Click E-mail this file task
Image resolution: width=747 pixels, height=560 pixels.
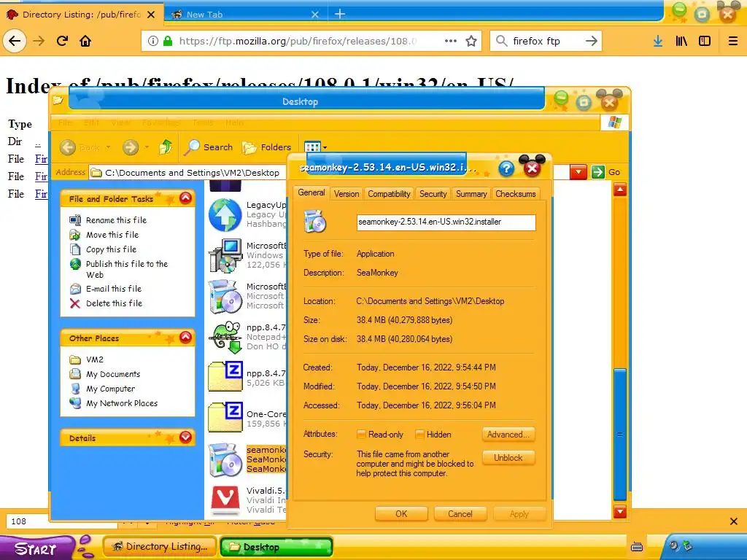(113, 289)
